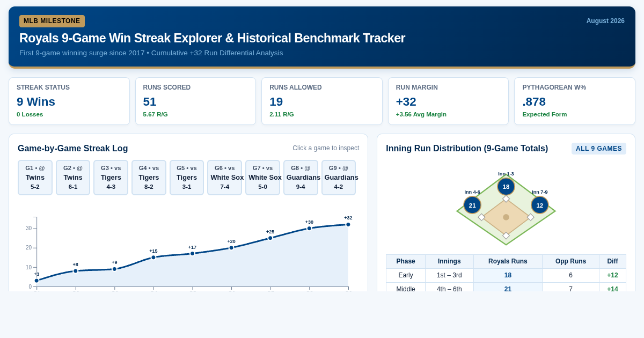Click the Opp Runs column header
The width and height of the screenshot is (644, 338).
point(570,261)
